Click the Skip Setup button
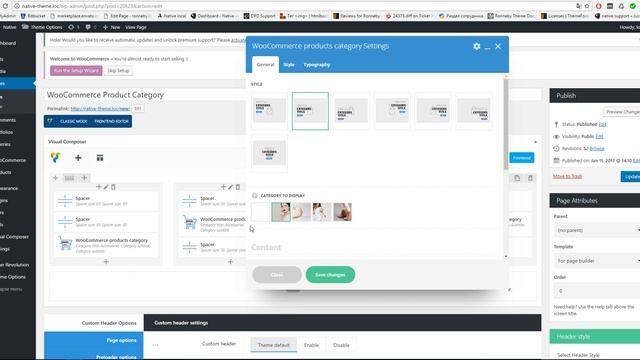This screenshot has height=360, width=640. point(118,71)
